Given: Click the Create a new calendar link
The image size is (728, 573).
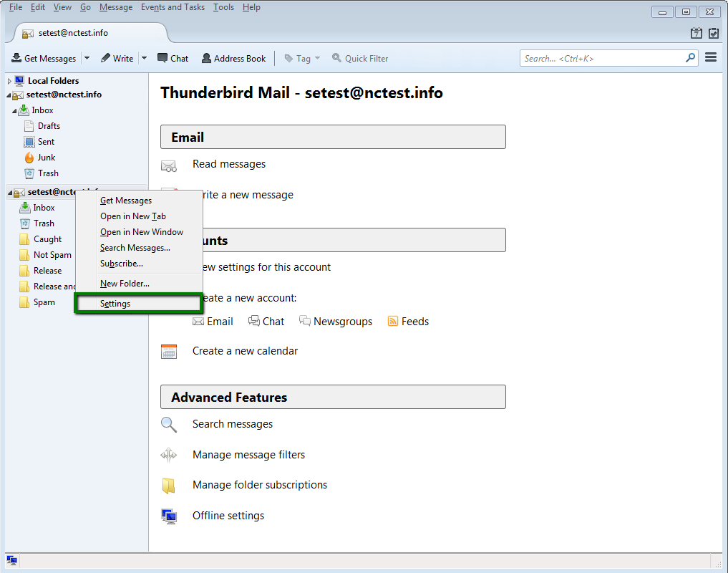Looking at the screenshot, I should coord(245,351).
